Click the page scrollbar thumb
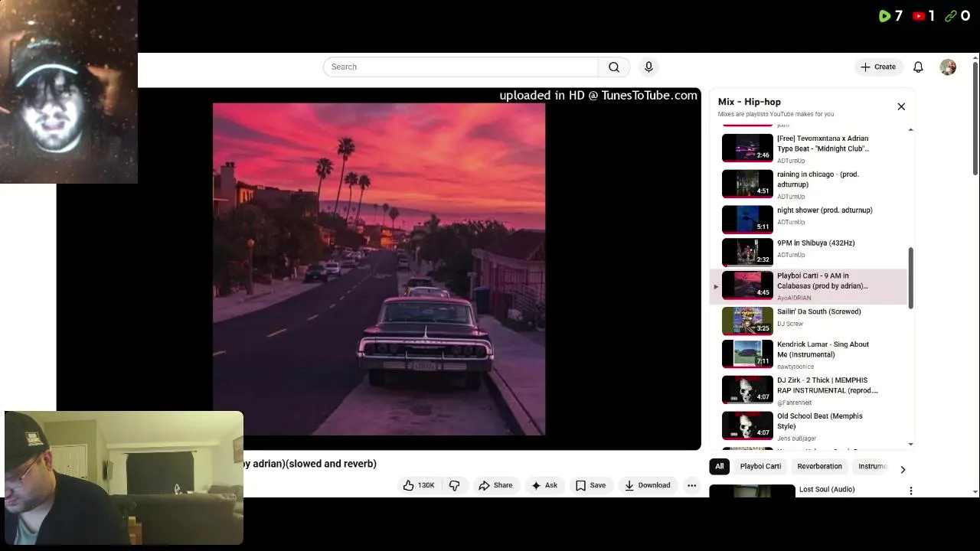 [975, 117]
